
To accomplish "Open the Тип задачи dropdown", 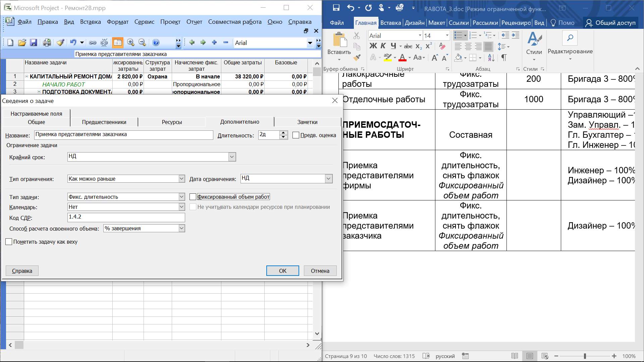I will coord(181,197).
